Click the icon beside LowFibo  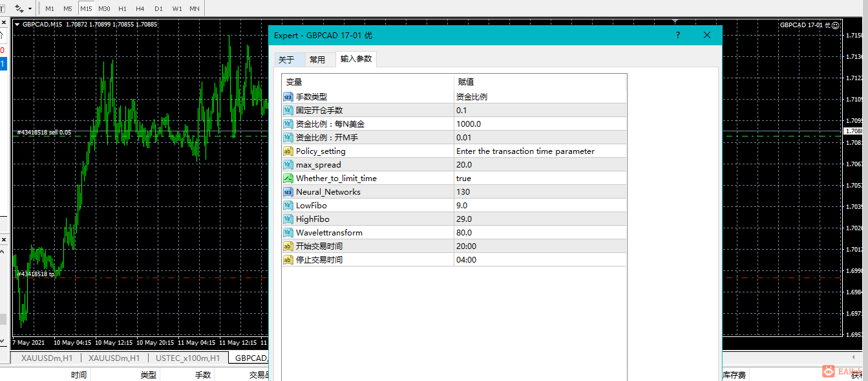click(288, 206)
